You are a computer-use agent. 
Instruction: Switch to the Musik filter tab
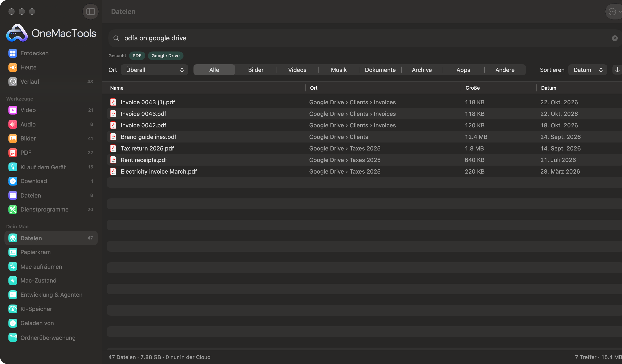(339, 70)
